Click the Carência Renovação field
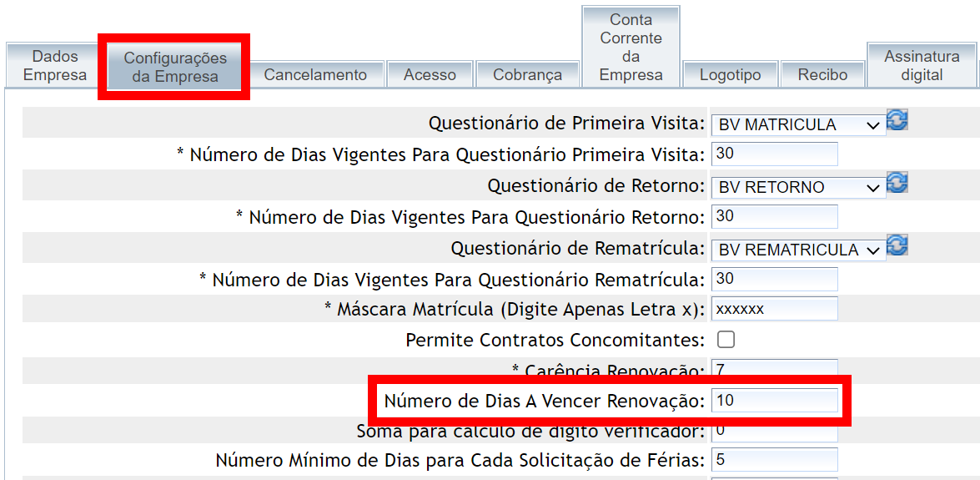 774,369
